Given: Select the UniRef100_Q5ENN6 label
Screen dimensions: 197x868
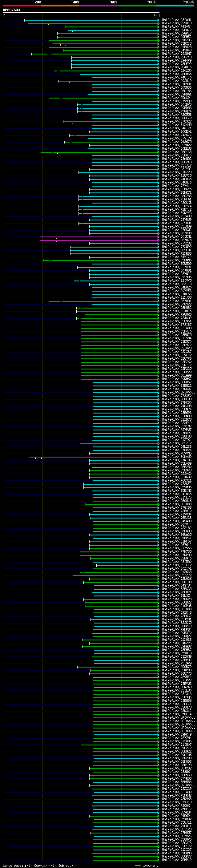Looking at the screenshot, I should point(176,260).
